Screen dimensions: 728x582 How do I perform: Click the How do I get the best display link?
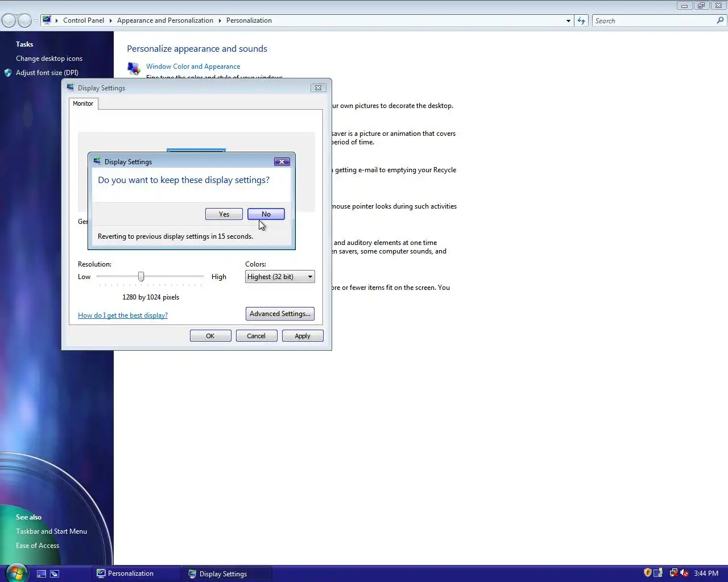(x=123, y=315)
